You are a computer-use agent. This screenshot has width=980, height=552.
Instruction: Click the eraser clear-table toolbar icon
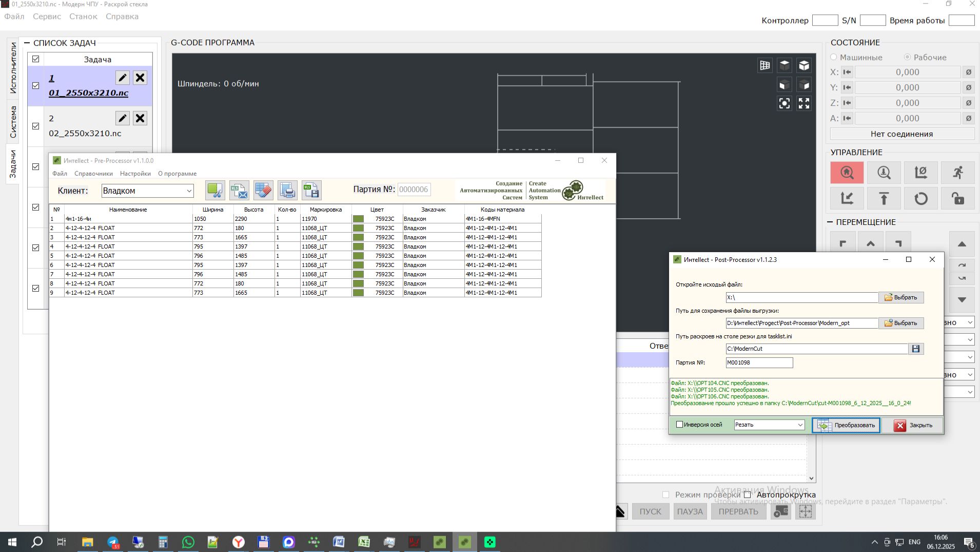point(263,191)
